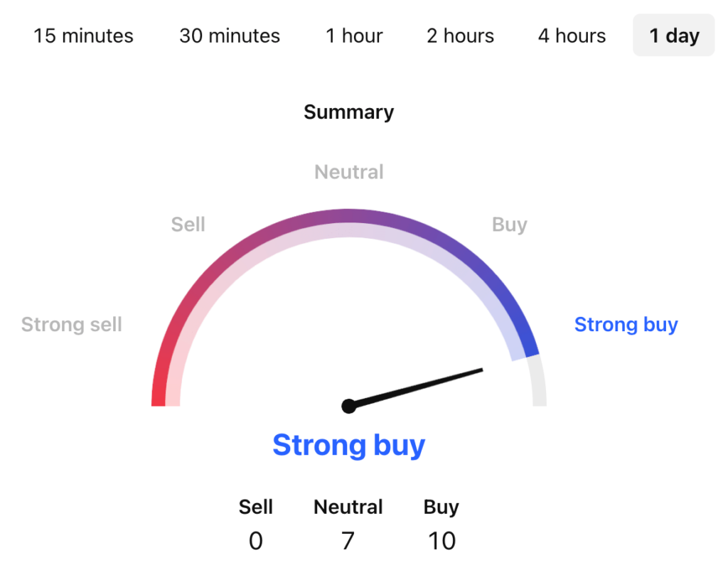Switch to the 4 hours tab
Screen dimensions: 728x570
tap(572, 36)
